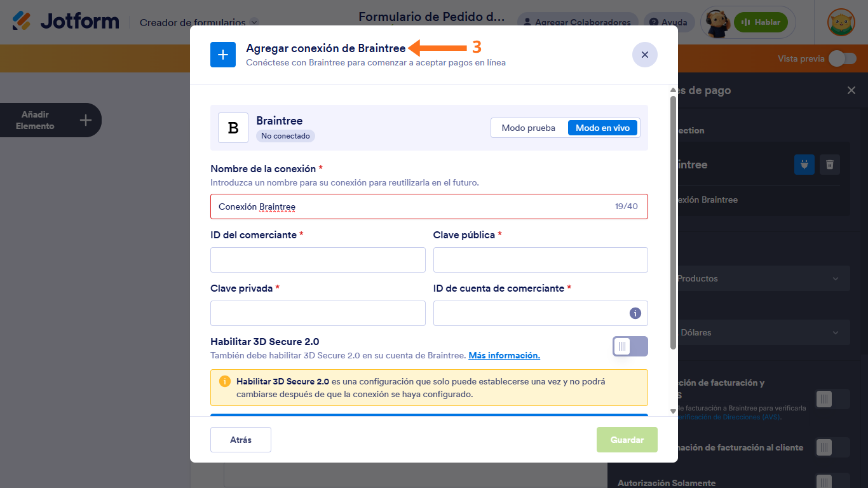Click the blue plug connection icon

coord(804,165)
